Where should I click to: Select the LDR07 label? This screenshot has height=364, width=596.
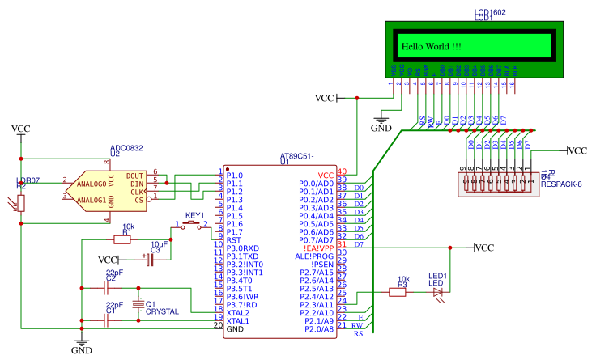coord(28,180)
